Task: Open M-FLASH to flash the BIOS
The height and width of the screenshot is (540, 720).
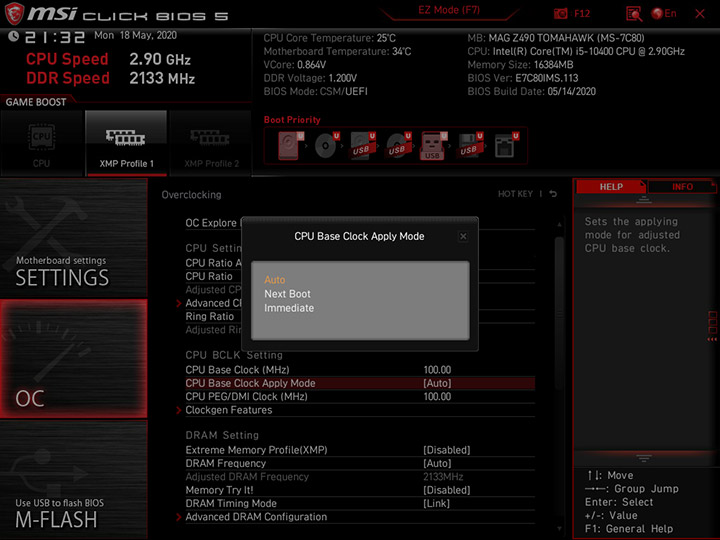Action: (73, 479)
